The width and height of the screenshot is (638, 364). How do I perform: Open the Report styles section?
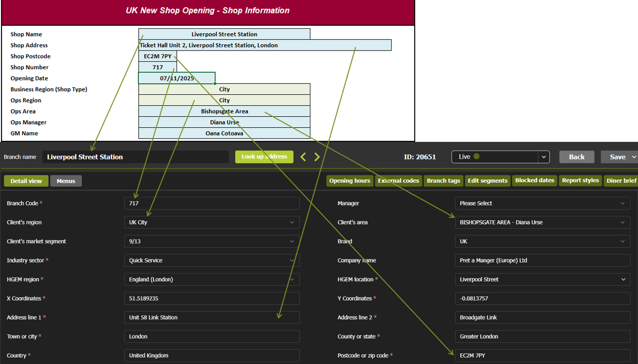[x=580, y=181]
